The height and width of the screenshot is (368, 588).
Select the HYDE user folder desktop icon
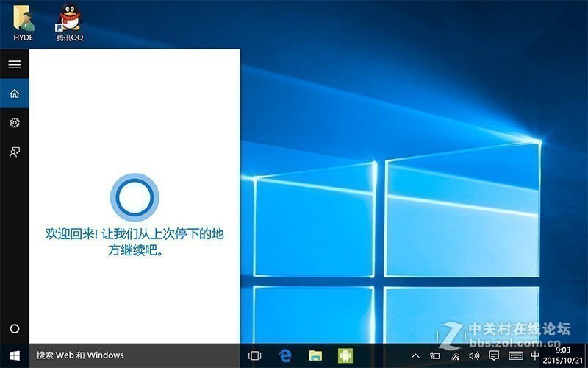click(x=24, y=23)
